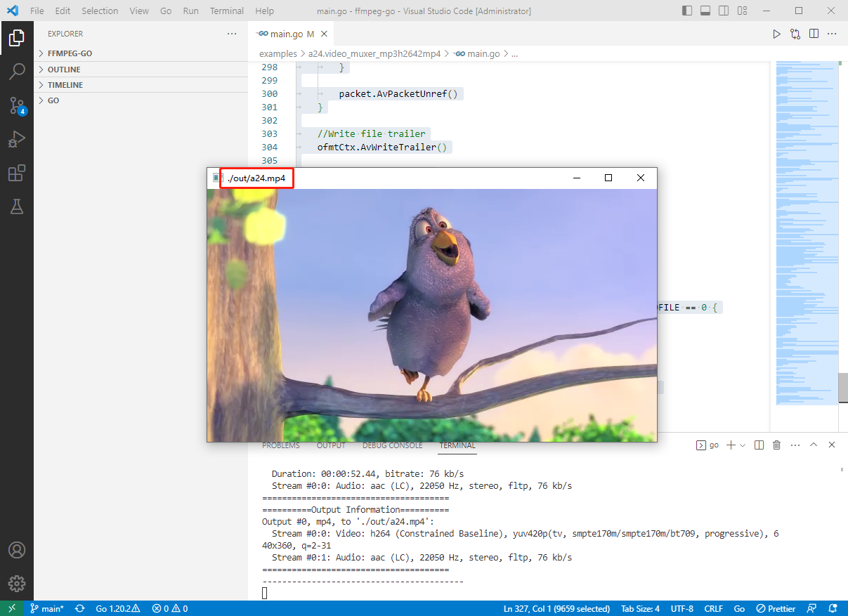Screen dimensions: 848x616
Task: Toggle the Primary Side Bar layout button
Action: [x=687, y=11]
